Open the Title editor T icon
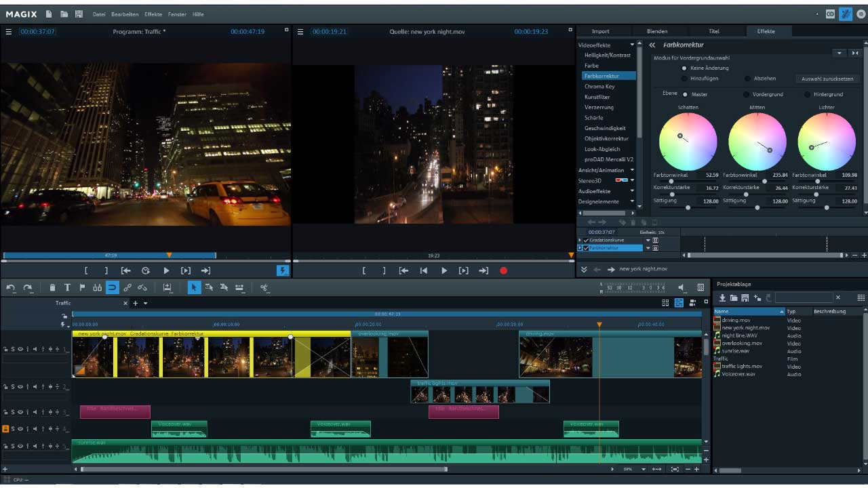This screenshot has height=488, width=868. point(67,287)
